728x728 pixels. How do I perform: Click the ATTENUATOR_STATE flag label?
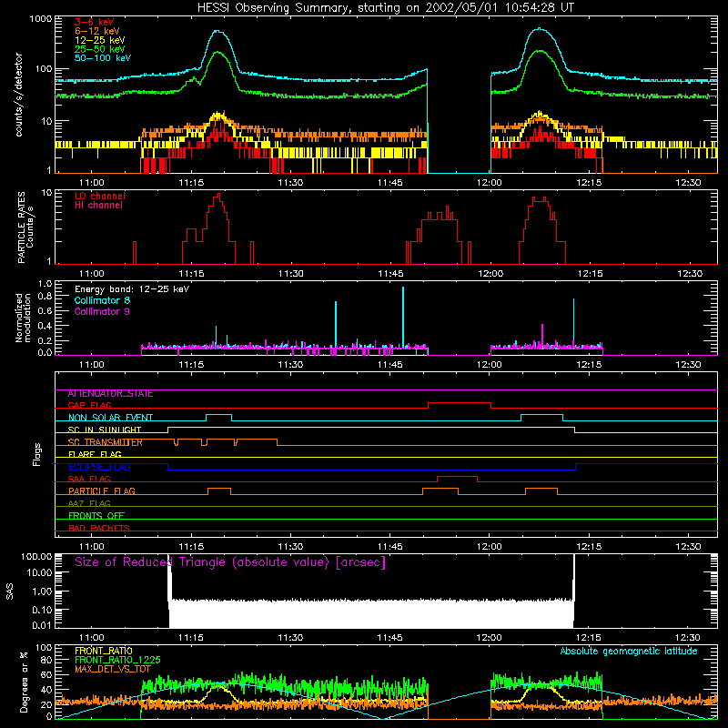click(110, 394)
